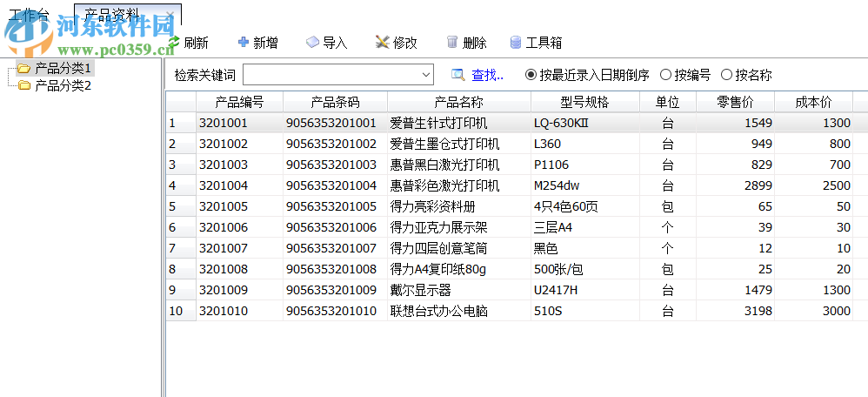Click cost price 2500
868x397 pixels.
[x=837, y=185]
